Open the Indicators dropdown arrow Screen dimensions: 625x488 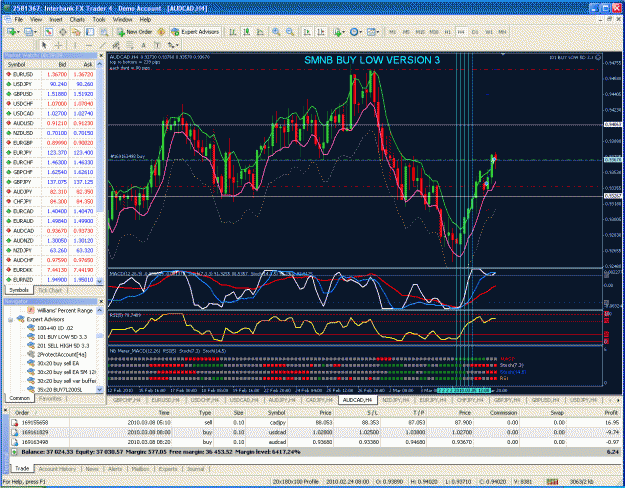(344, 32)
